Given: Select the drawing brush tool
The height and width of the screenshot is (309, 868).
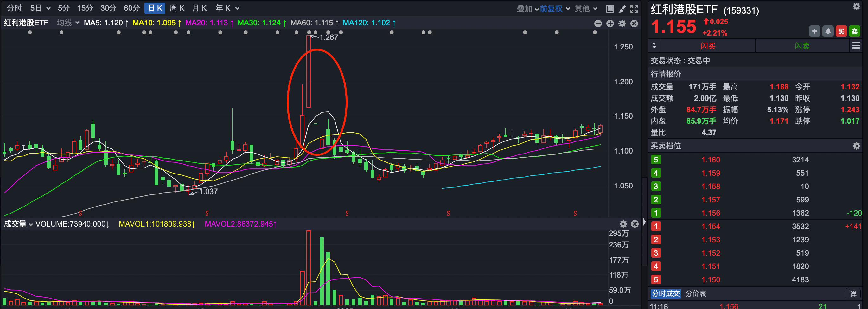Looking at the screenshot, I should point(622,9).
